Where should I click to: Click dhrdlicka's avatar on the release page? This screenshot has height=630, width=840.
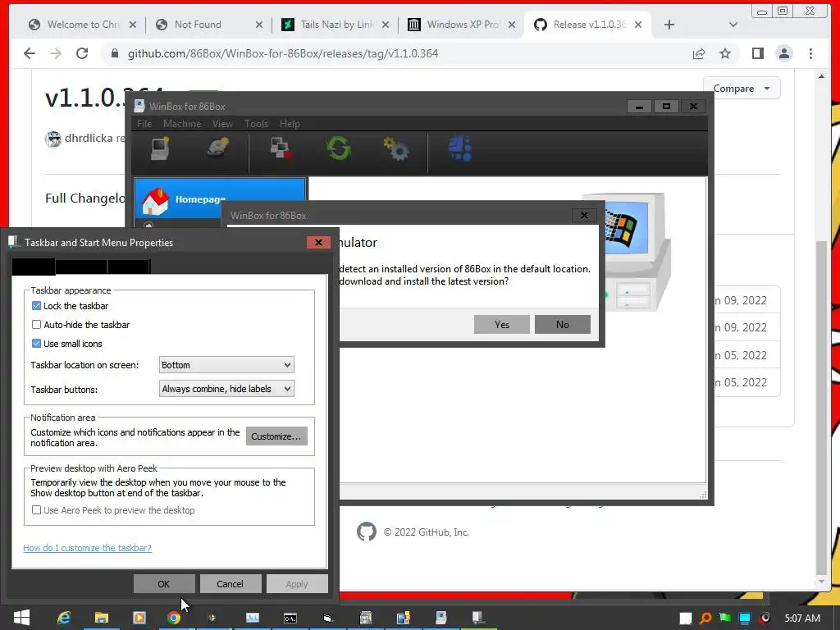click(53, 139)
